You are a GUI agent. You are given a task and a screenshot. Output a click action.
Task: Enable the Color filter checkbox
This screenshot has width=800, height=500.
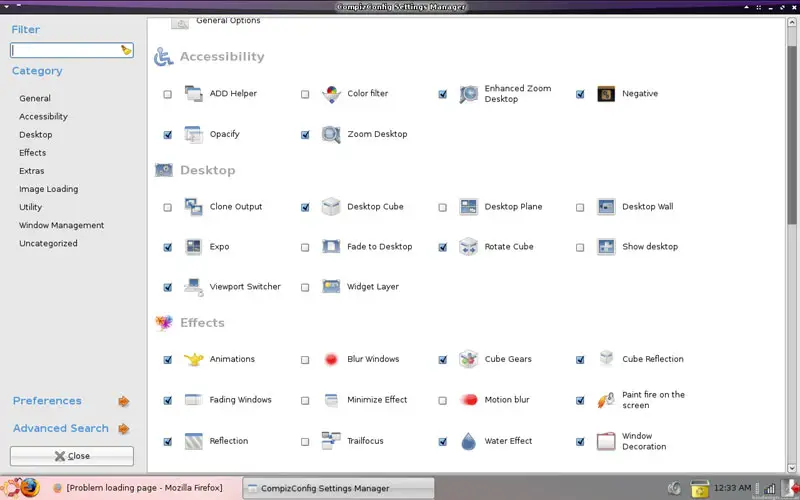pyautogui.click(x=305, y=94)
